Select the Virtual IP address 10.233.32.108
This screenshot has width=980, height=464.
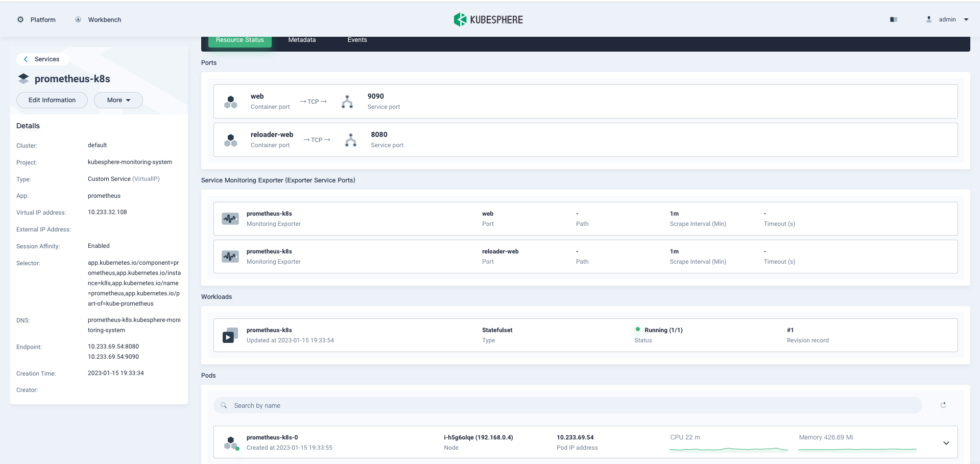coord(107,212)
